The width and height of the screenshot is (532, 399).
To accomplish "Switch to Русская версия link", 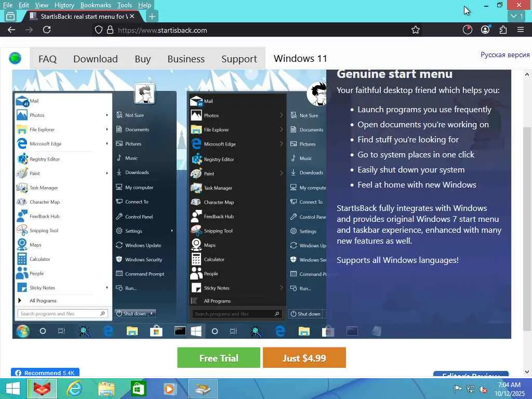I will coord(505,55).
